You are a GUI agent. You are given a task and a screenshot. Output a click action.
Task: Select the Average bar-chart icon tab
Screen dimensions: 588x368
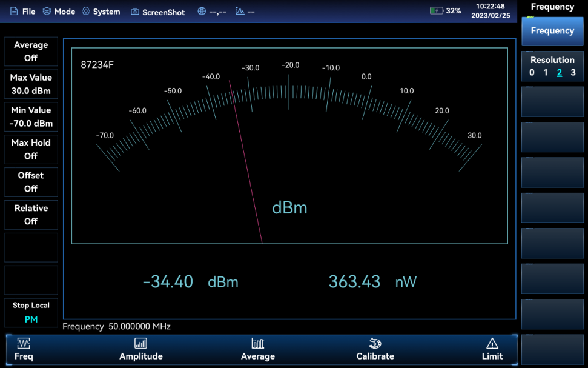coord(257,349)
